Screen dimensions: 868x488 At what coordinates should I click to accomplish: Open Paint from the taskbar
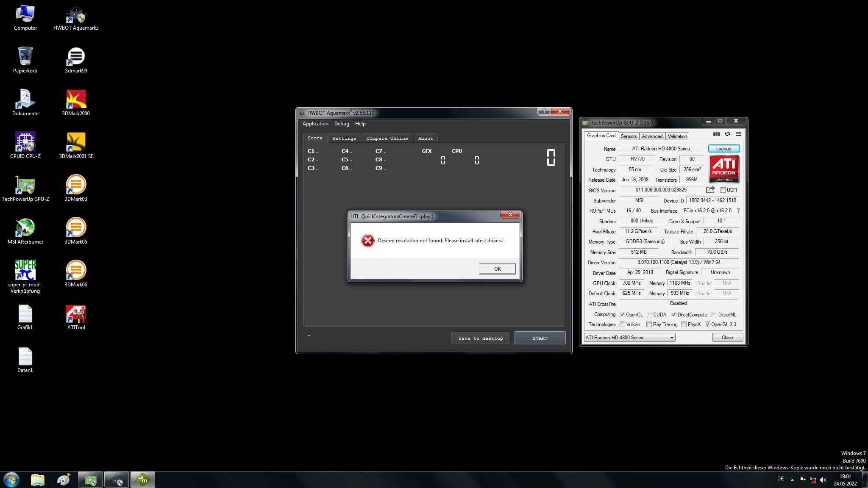pyautogui.click(x=64, y=480)
